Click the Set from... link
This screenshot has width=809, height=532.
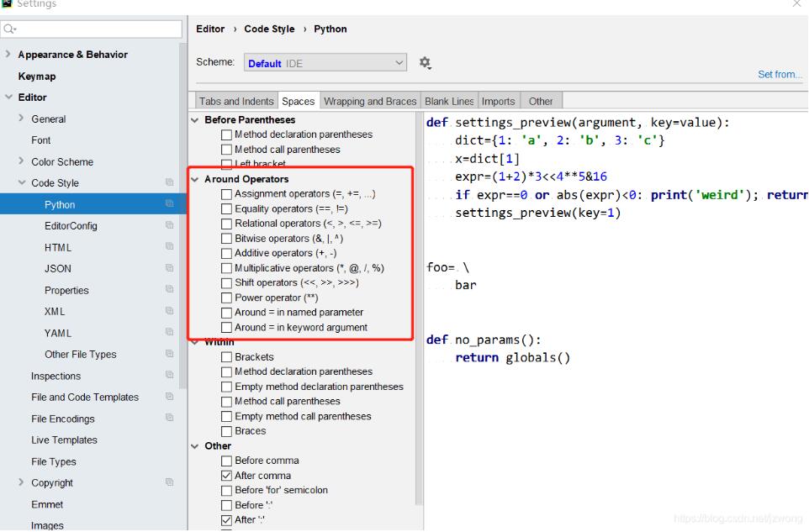(779, 74)
